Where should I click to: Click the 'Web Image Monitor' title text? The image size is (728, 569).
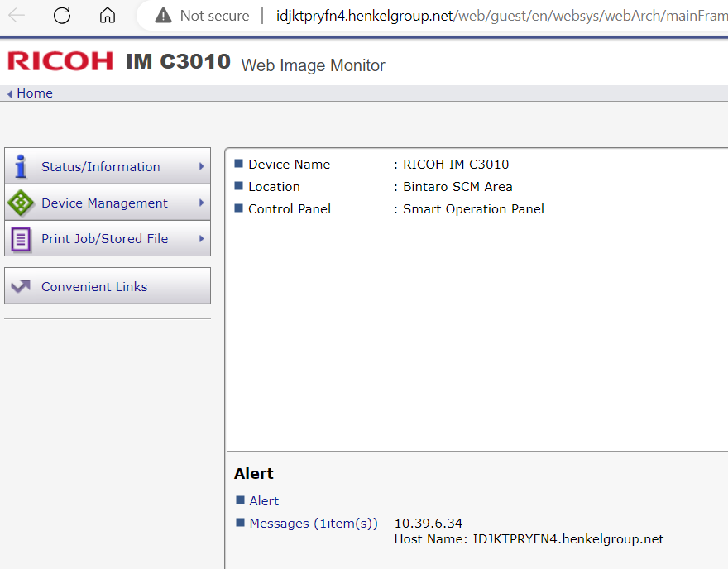click(313, 65)
